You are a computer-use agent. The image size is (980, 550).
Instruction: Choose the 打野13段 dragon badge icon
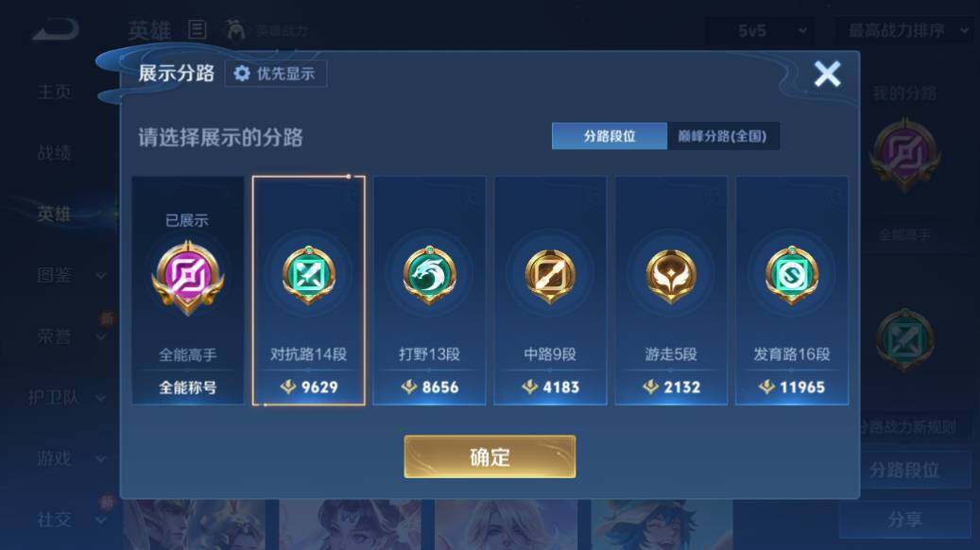tap(429, 275)
